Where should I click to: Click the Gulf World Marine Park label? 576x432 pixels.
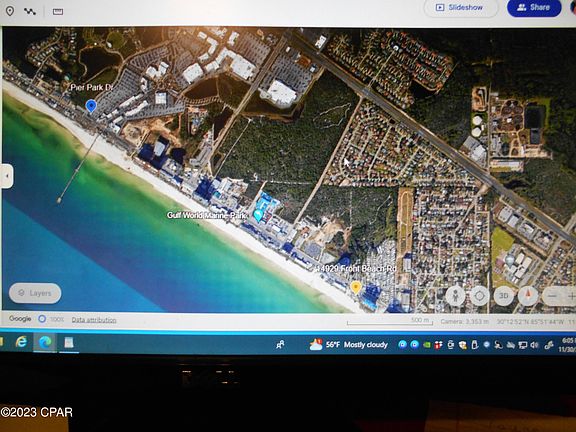pos(206,215)
